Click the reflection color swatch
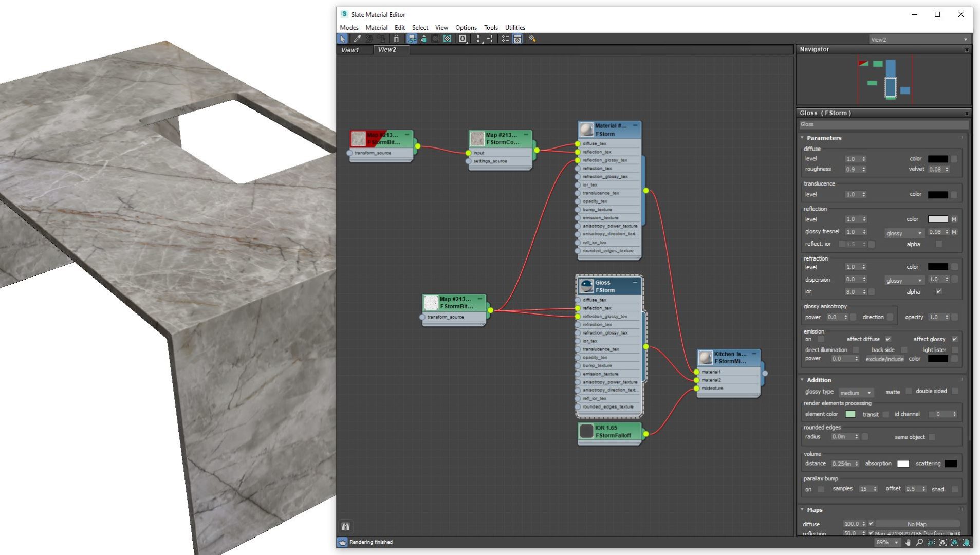The image size is (980, 555). (x=939, y=219)
